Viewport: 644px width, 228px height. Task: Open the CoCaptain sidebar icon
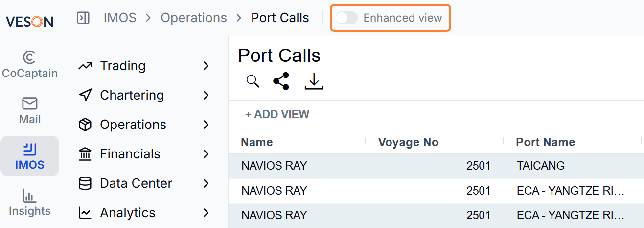[x=29, y=57]
